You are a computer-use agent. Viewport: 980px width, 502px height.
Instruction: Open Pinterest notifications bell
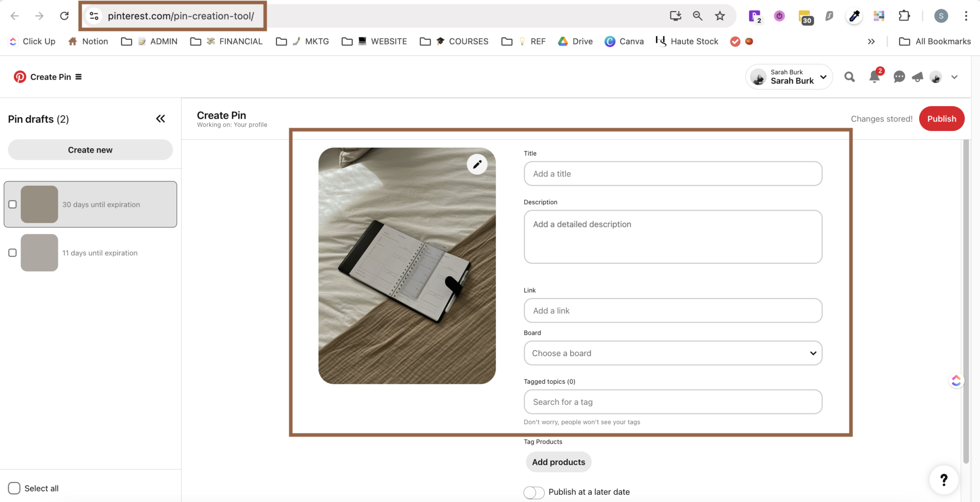pyautogui.click(x=874, y=77)
